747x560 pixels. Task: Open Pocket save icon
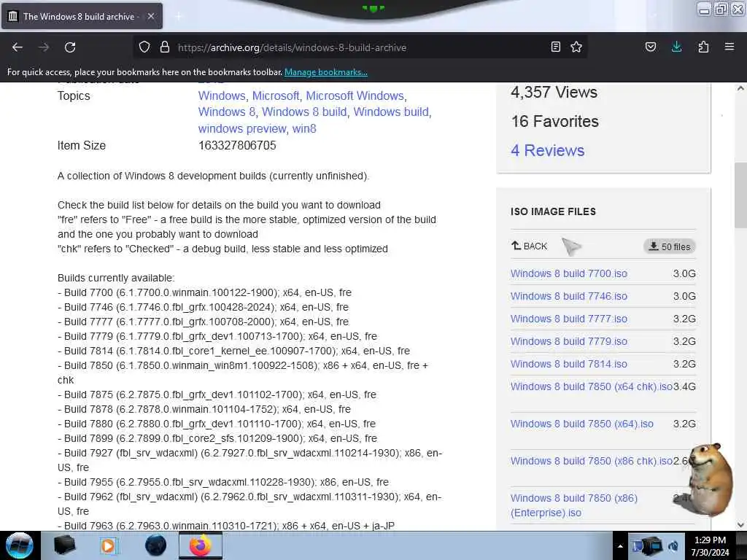point(650,47)
